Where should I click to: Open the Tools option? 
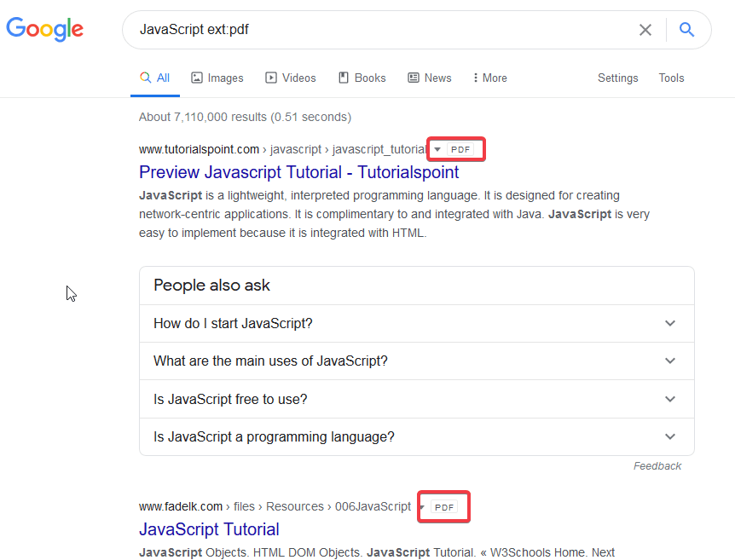point(671,78)
